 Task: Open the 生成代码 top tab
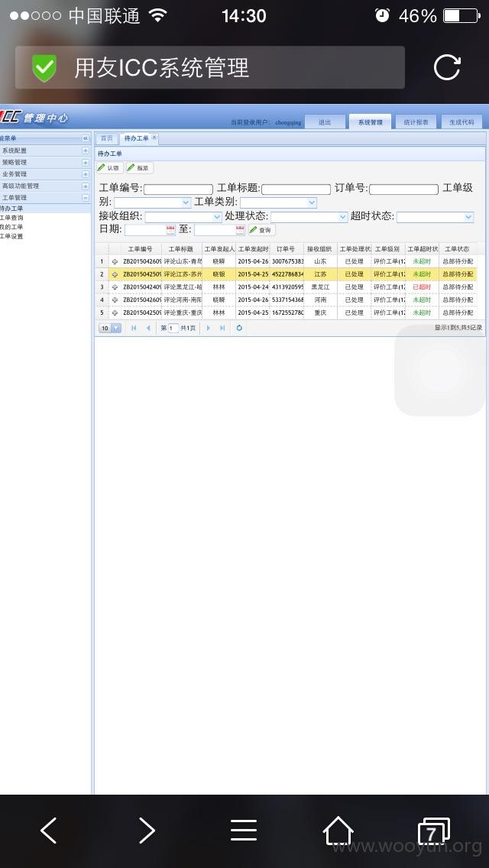coord(461,121)
